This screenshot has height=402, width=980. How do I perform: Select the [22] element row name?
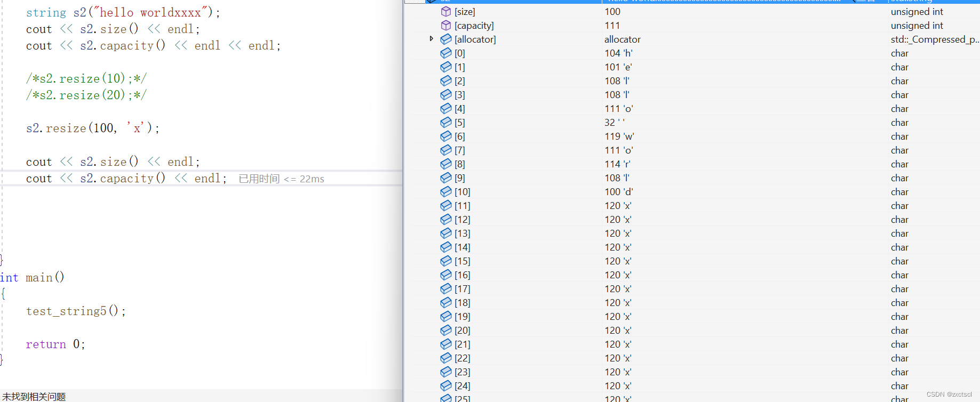point(463,358)
